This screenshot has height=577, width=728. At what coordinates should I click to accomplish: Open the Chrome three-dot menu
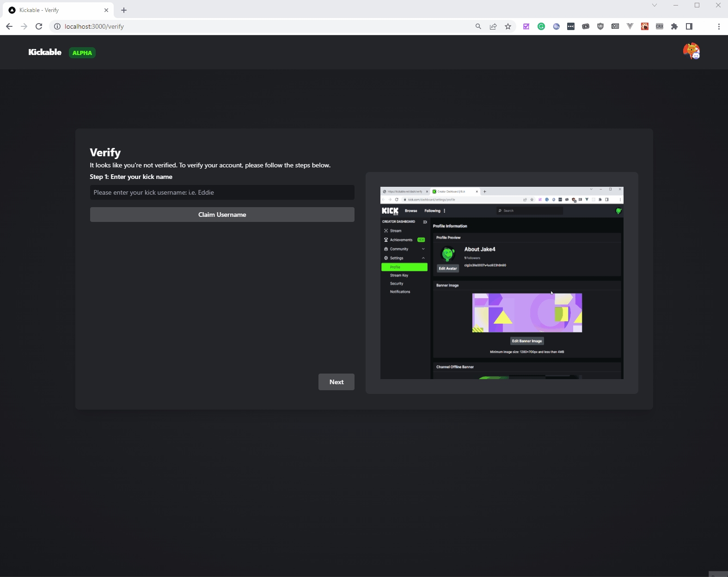[719, 26]
